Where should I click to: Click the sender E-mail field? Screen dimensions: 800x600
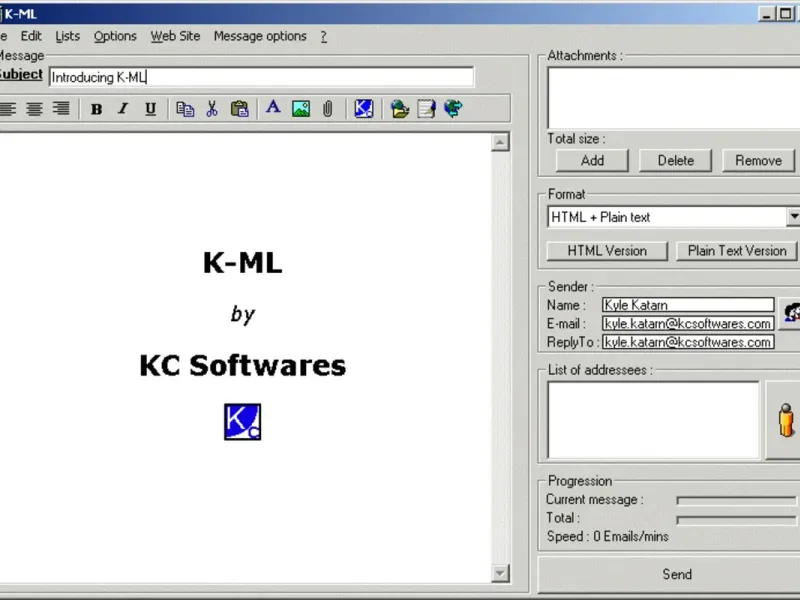(688, 323)
